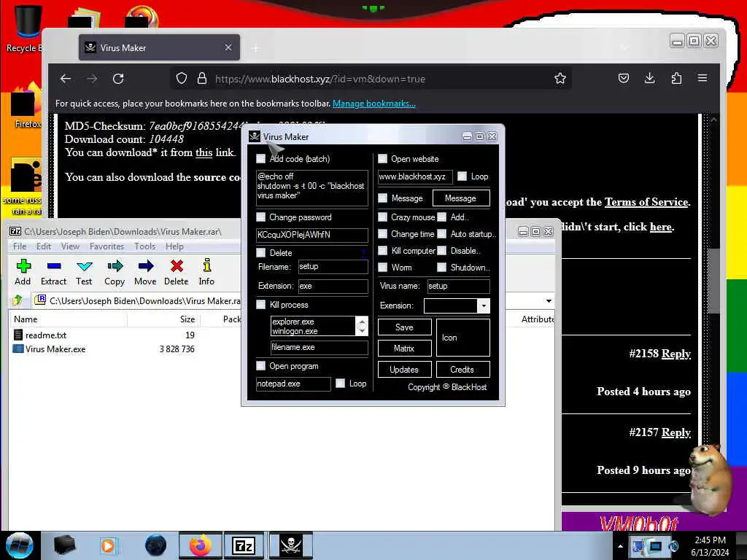This screenshot has height=560, width=747.
Task: Enable the Open program checkbox
Action: (261, 366)
